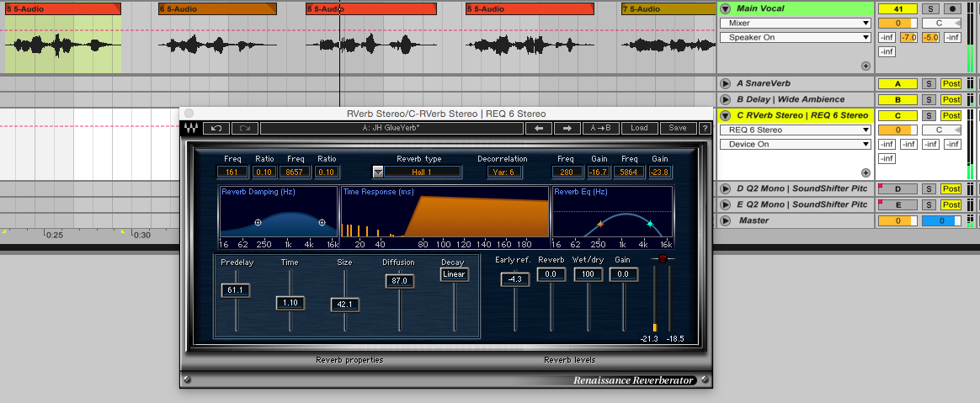Image resolution: width=980 pixels, height=403 pixels.
Task: Open the REQ 6 Stereo device chooser
Action: tap(796, 130)
